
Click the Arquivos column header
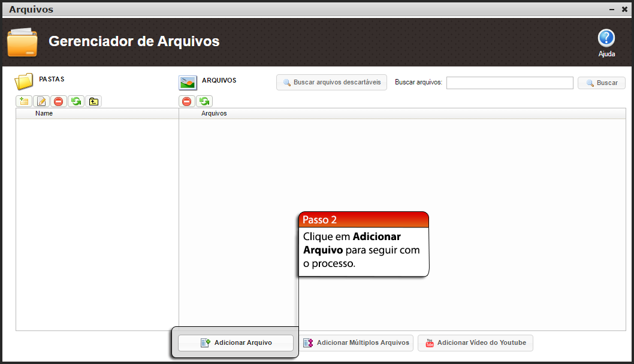tap(214, 113)
